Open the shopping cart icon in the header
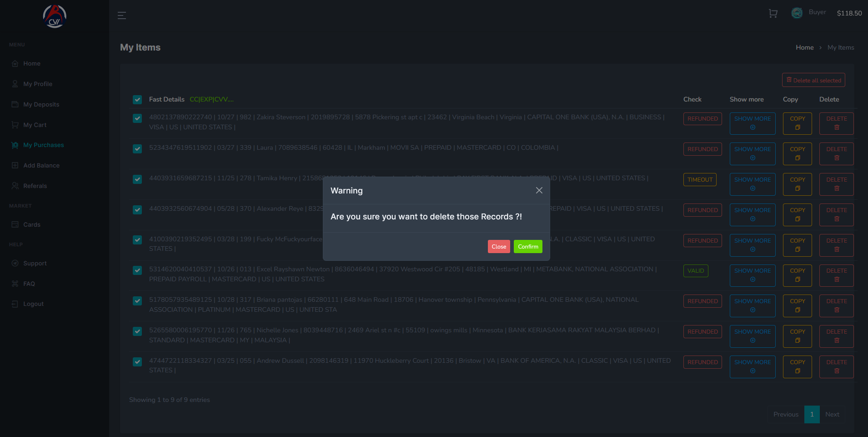This screenshot has height=437, width=868. pyautogui.click(x=773, y=13)
